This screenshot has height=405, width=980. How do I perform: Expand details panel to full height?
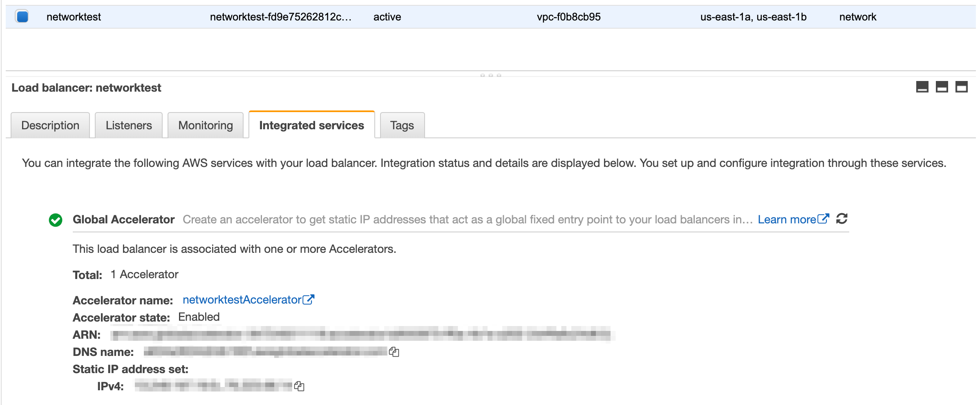coord(962,87)
